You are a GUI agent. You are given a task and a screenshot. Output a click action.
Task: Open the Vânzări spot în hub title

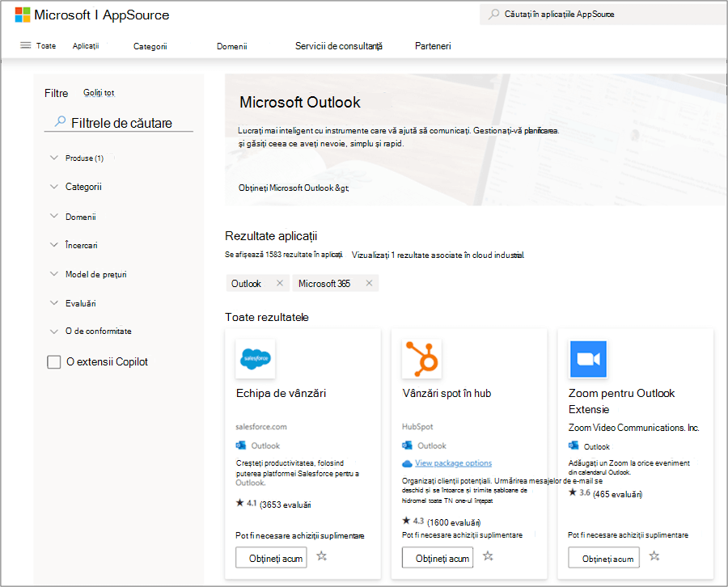[x=447, y=394]
